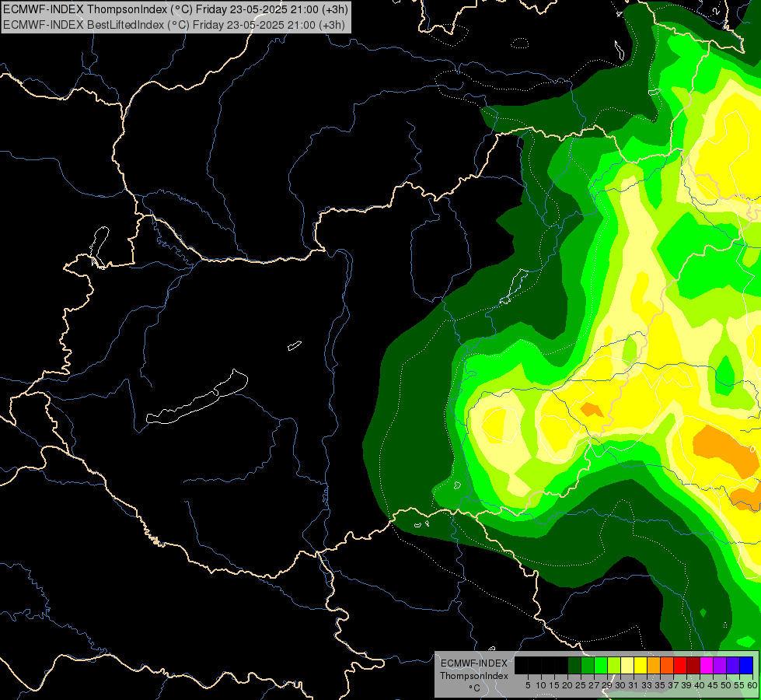
Task: Select the dark red 39–40 legend swatch
Action: coord(693,665)
